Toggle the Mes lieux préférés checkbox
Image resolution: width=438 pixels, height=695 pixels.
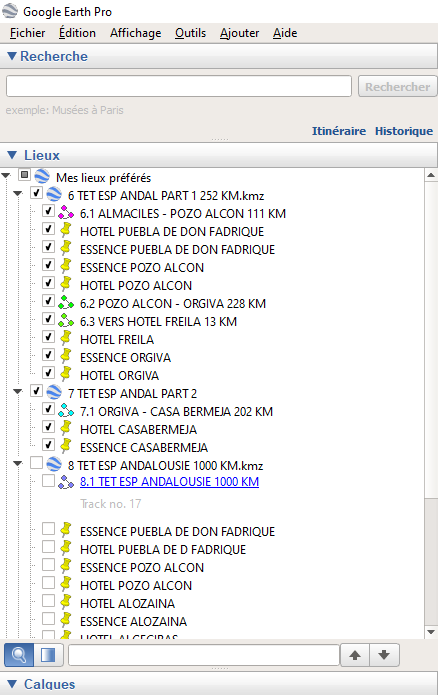(x=24, y=175)
